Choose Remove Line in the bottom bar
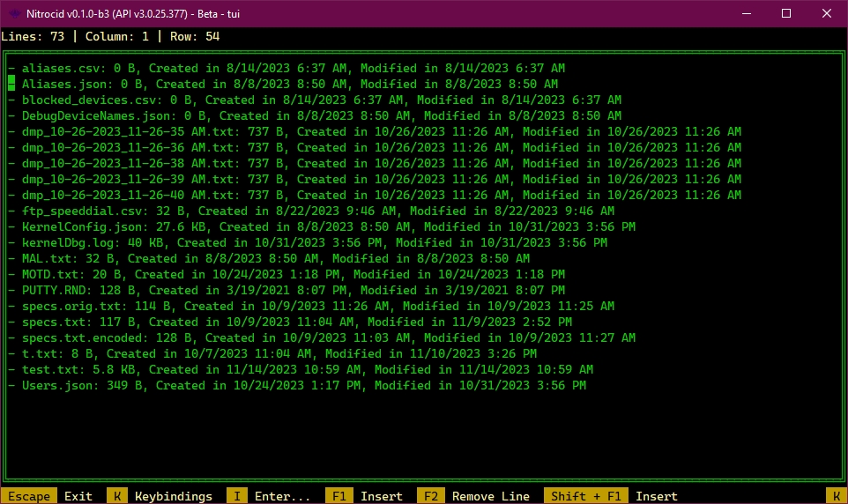Screen dimensions: 848x504 [490, 496]
